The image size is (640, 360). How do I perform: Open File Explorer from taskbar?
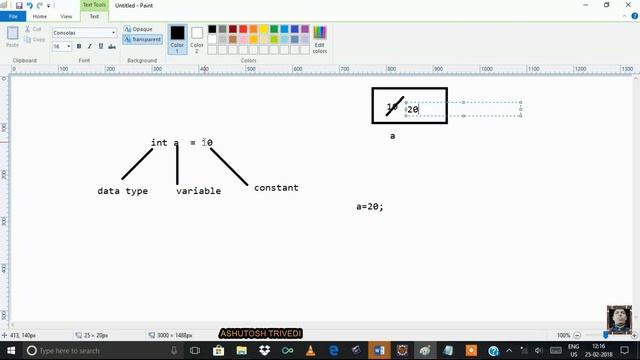(242, 351)
